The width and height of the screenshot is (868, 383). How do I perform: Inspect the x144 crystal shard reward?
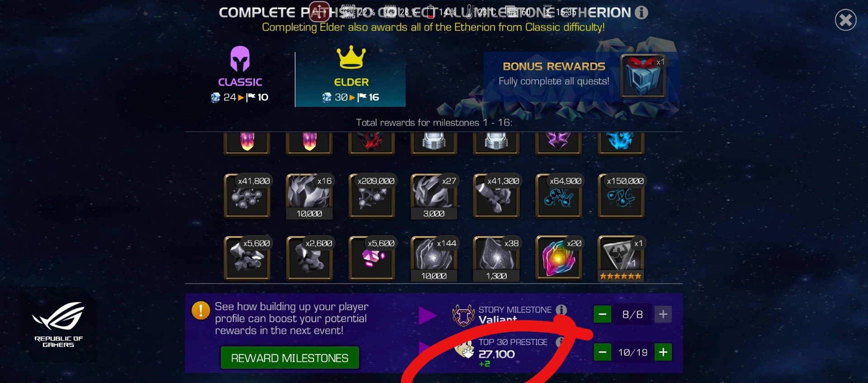pyautogui.click(x=434, y=258)
